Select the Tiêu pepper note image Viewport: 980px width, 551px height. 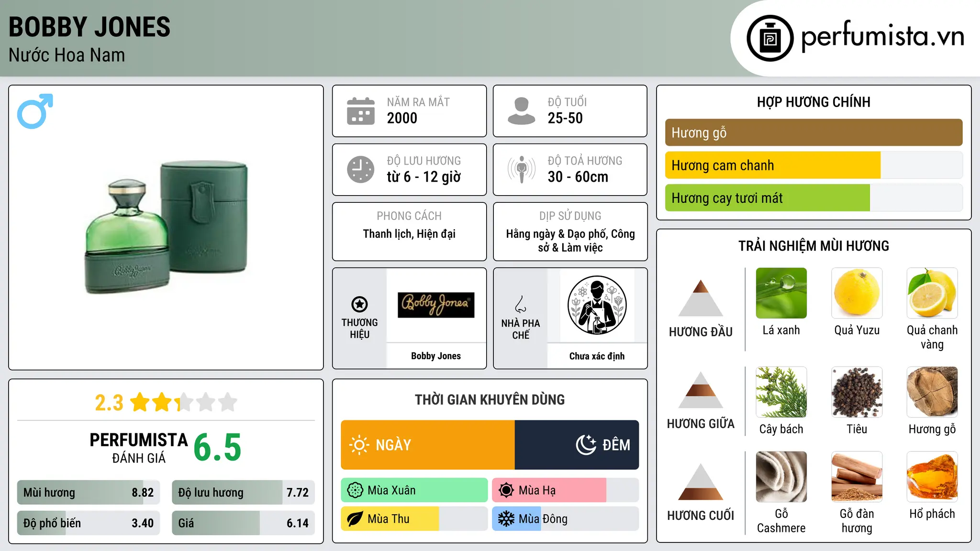857,392
